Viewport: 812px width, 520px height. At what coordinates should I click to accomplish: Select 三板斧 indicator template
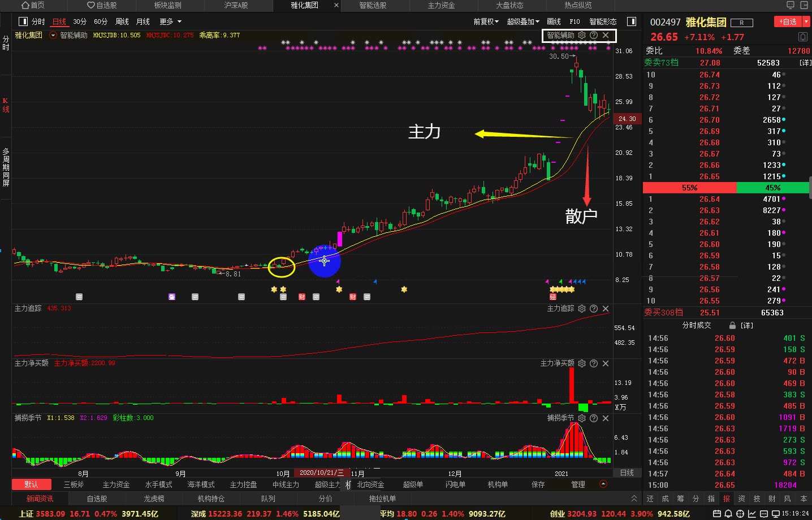pos(74,484)
